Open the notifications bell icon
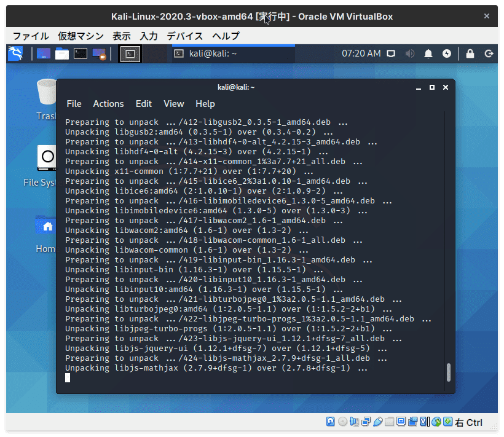The width and height of the screenshot is (504, 437). [x=428, y=53]
